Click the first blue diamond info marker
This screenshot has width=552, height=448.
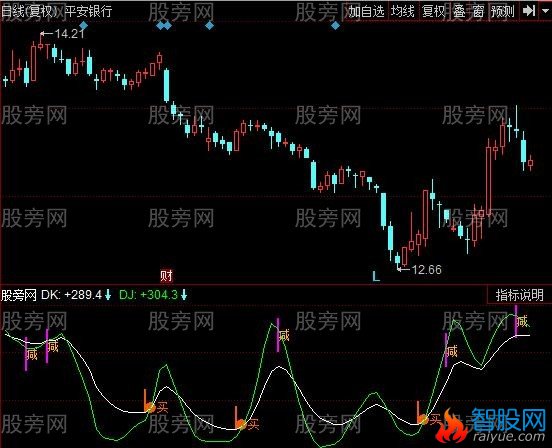tap(83, 25)
